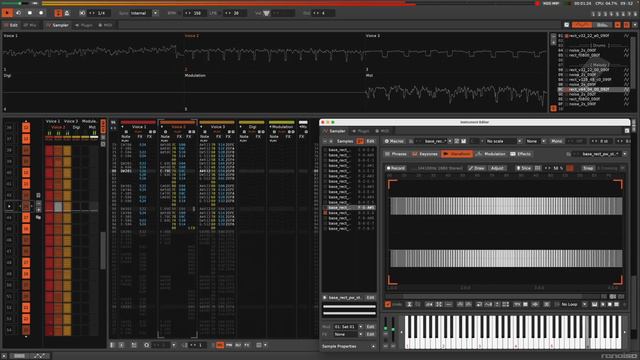The height and width of the screenshot is (360, 640).
Task: Select the highlighted base_rect sample row
Action: (x=349, y=207)
